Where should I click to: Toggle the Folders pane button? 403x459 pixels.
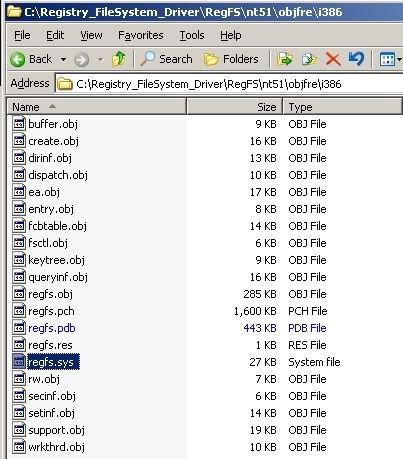point(231,59)
